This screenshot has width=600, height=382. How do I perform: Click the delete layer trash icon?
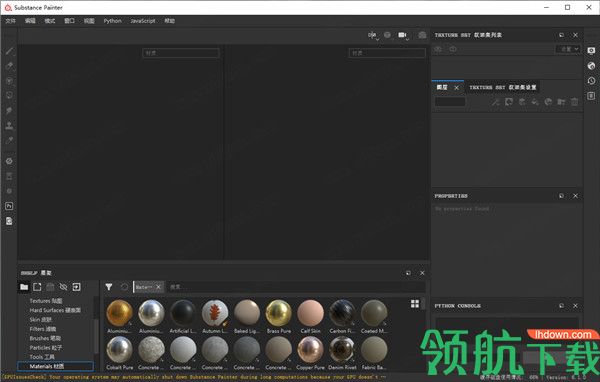tap(574, 102)
